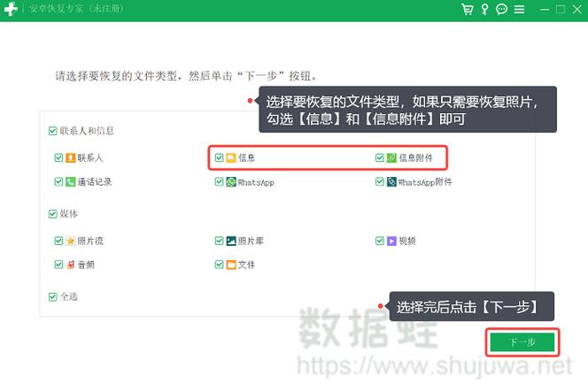The image size is (588, 391).
Task: Click the 视频 play icon
Action: pos(391,241)
